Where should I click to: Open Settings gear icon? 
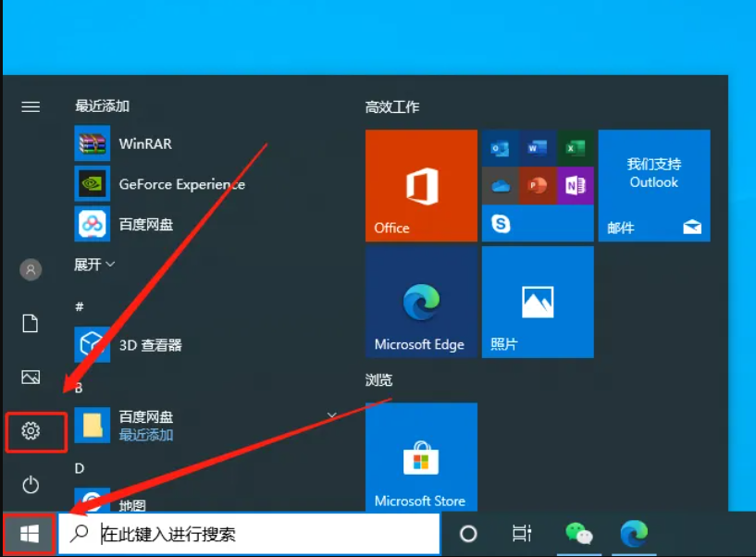click(x=31, y=430)
